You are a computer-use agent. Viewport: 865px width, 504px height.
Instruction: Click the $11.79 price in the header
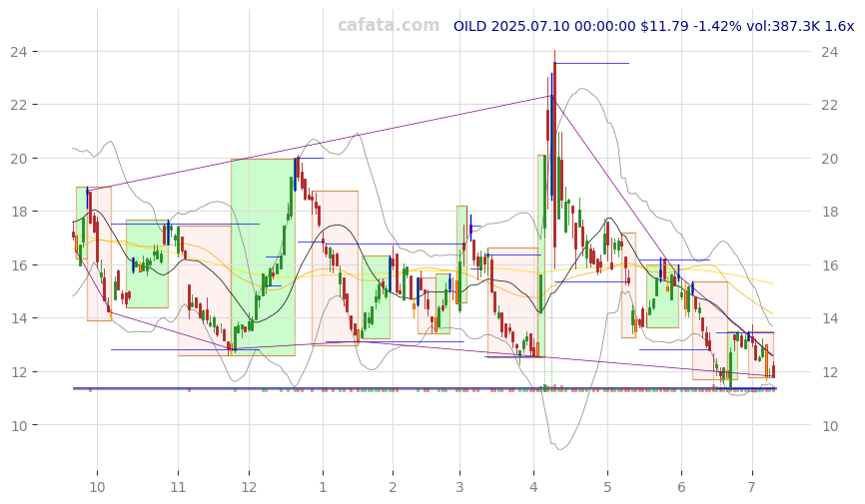click(x=664, y=26)
